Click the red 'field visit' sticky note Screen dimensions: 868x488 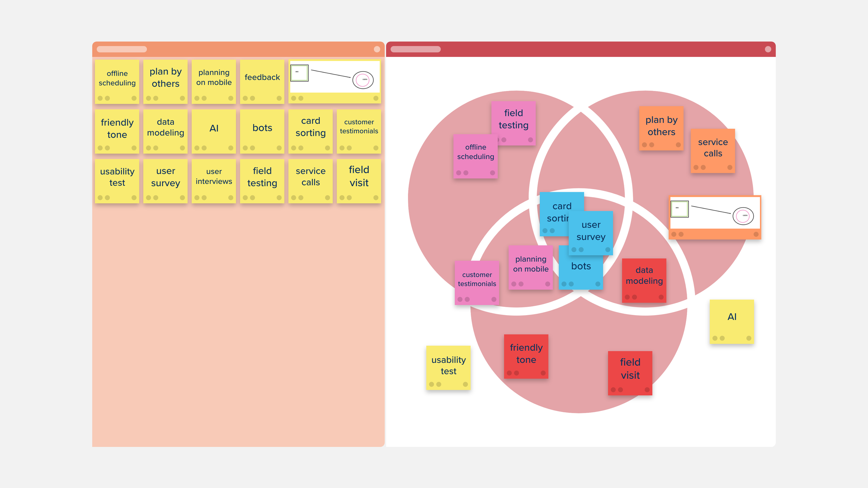(630, 373)
